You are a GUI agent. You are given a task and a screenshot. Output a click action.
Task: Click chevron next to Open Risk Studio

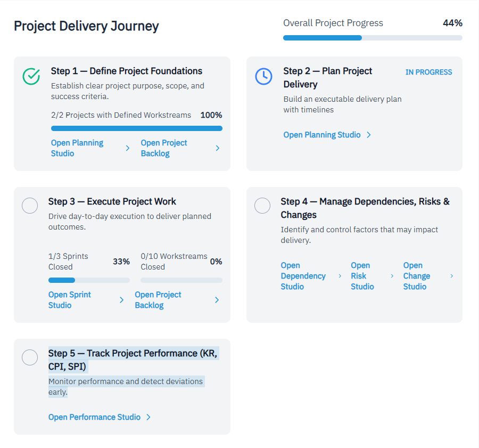click(392, 276)
